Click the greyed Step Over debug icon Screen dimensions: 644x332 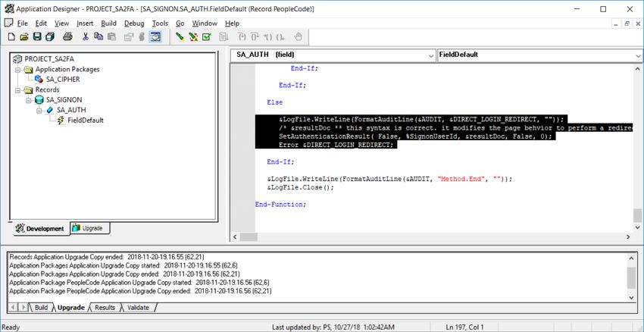[255, 37]
